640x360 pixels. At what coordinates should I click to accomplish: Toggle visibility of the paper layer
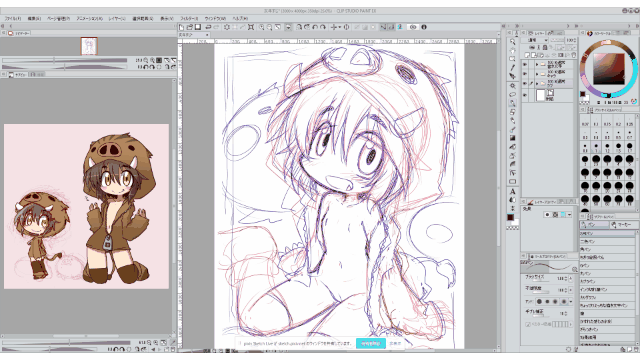(525, 95)
